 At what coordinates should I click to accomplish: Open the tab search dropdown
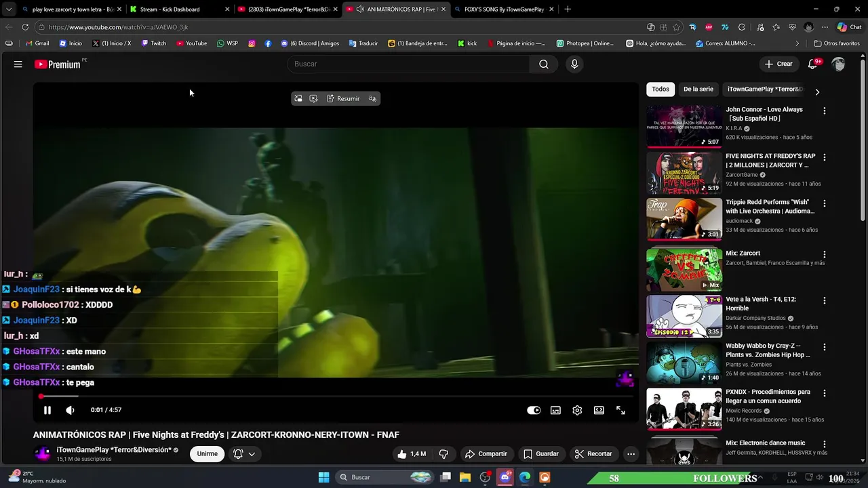point(8,9)
